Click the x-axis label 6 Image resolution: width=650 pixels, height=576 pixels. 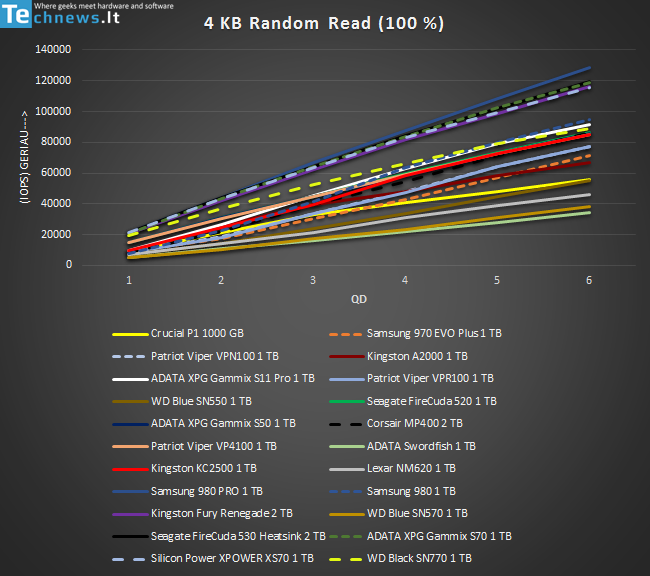pos(589,281)
